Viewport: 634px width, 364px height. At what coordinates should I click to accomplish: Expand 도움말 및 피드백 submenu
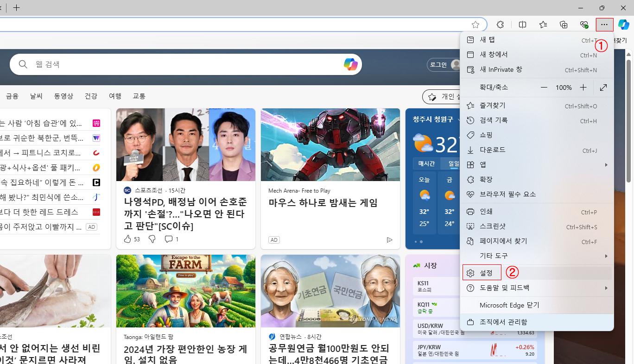(x=537, y=288)
